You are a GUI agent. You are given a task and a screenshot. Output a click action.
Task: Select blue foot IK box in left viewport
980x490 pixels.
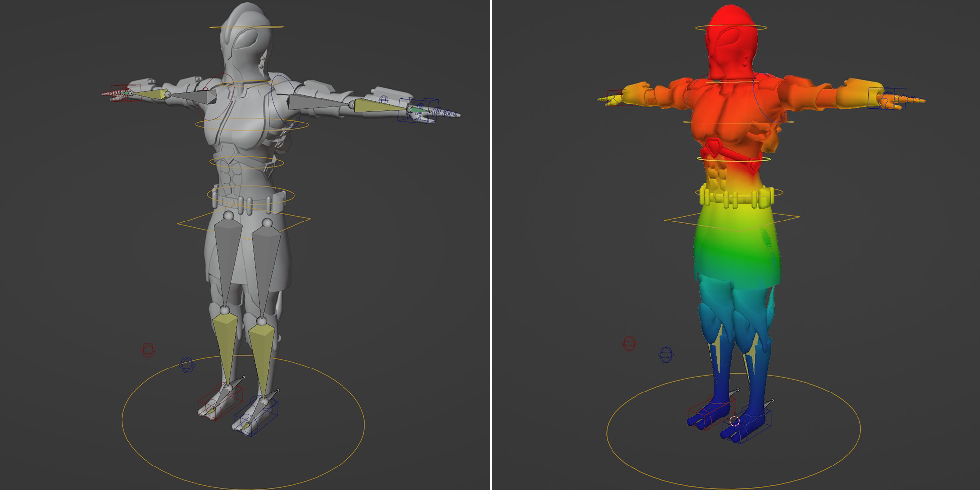[x=256, y=417]
